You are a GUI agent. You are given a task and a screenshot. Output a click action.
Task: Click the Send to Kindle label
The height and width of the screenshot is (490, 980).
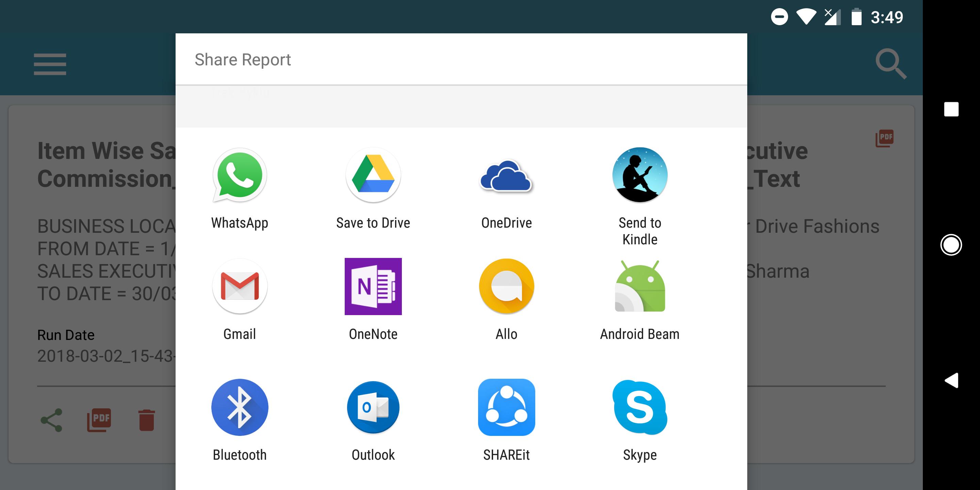tap(640, 231)
